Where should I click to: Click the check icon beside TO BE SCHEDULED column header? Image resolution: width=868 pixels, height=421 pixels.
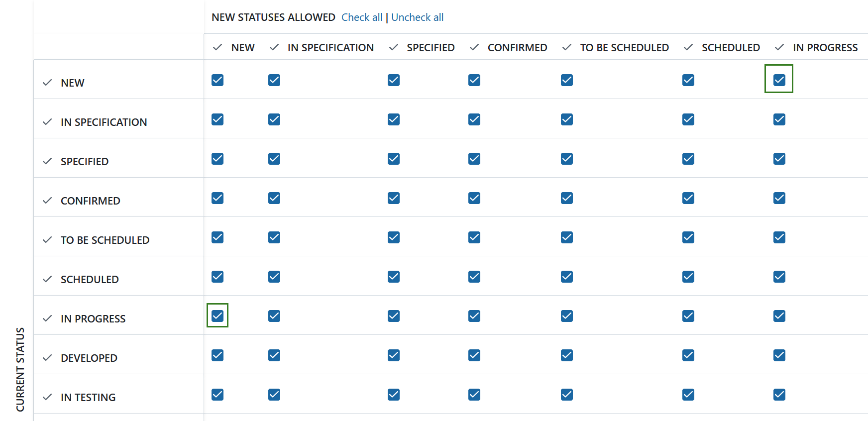[x=566, y=47]
